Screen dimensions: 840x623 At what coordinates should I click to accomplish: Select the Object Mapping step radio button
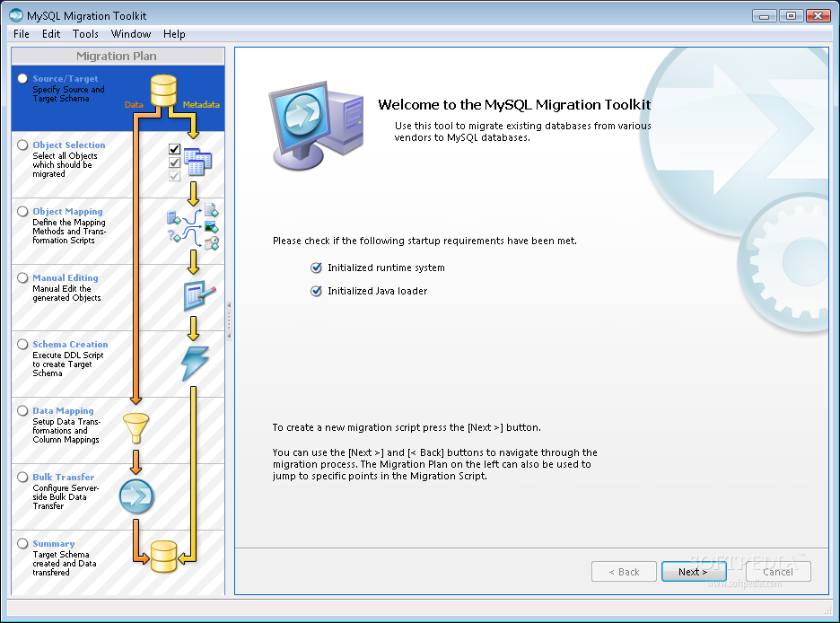coord(22,211)
